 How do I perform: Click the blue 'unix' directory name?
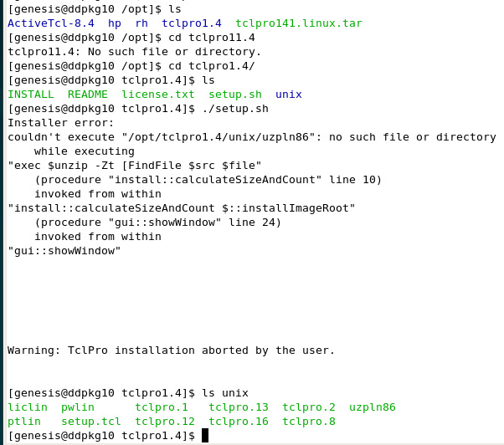[x=289, y=95]
